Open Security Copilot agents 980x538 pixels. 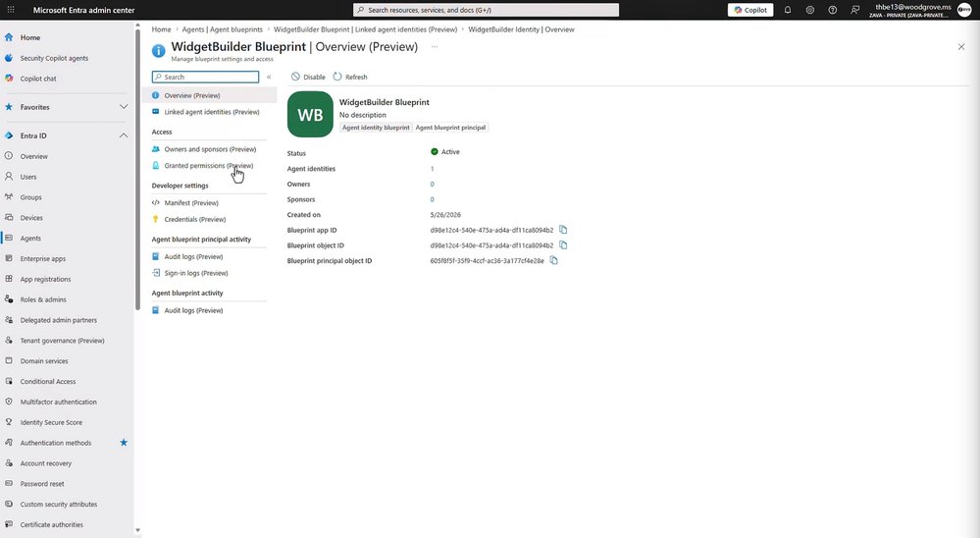click(x=54, y=58)
